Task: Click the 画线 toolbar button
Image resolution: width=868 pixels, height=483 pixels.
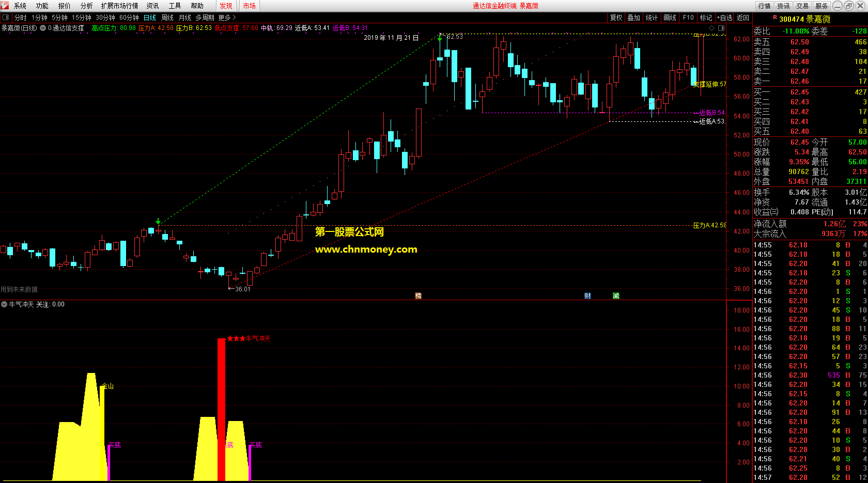Action: click(x=670, y=18)
